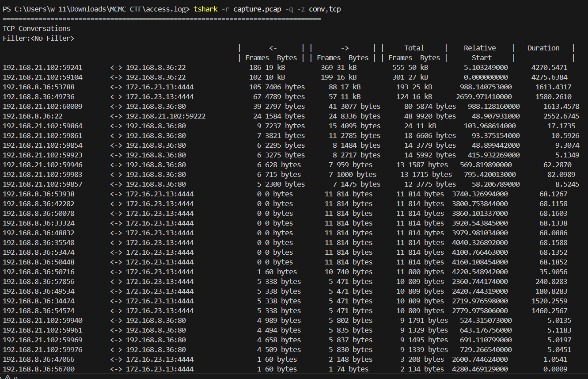
Task: Click the Relative Start column header
Action: click(480, 53)
